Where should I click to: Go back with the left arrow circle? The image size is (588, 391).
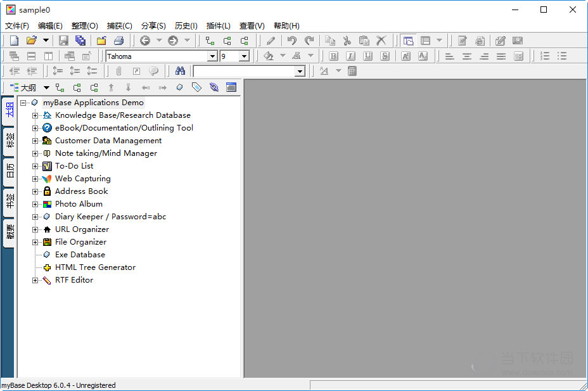click(x=144, y=41)
